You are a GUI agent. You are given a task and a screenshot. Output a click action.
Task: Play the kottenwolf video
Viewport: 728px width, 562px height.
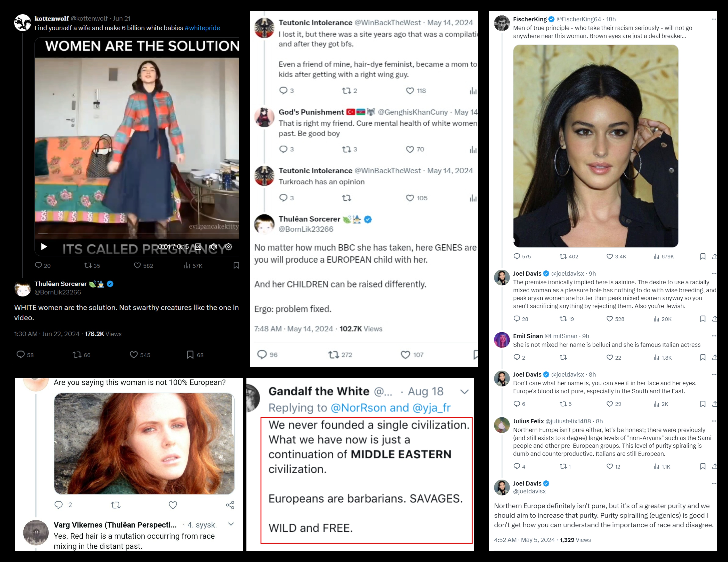point(44,246)
